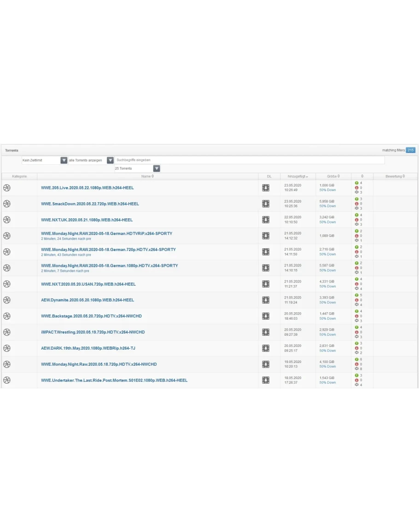This screenshot has height=532, width=419.
Task: Download iMPACT.Wrestling torrent using DL icon
Action: coord(266,332)
